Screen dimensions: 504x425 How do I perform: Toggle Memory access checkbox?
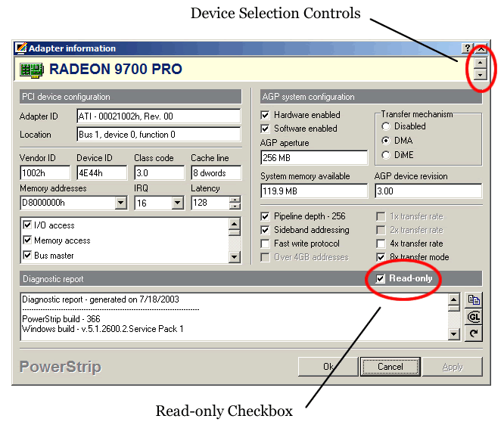coord(27,240)
